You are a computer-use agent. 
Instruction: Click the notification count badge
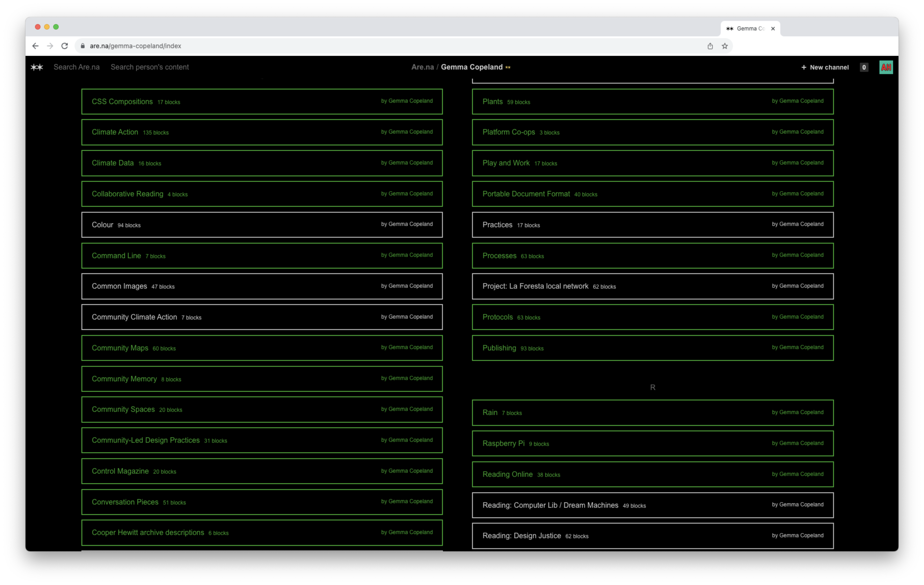tap(864, 67)
